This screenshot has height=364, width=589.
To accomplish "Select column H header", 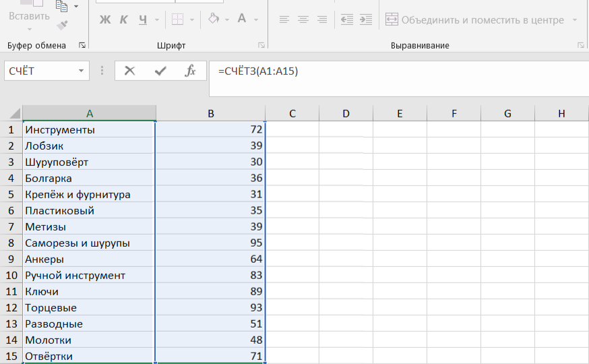I will pos(561,113).
